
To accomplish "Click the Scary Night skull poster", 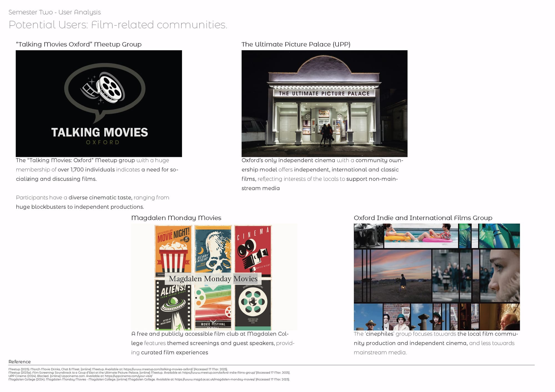I will click(213, 248).
